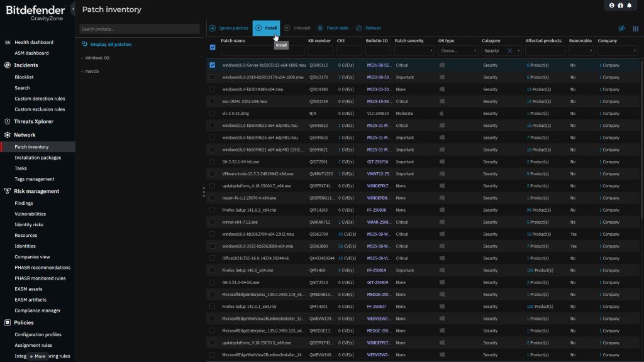The image size is (644, 362).
Task: Toggle the hide-filters eye icon
Action: point(621,28)
